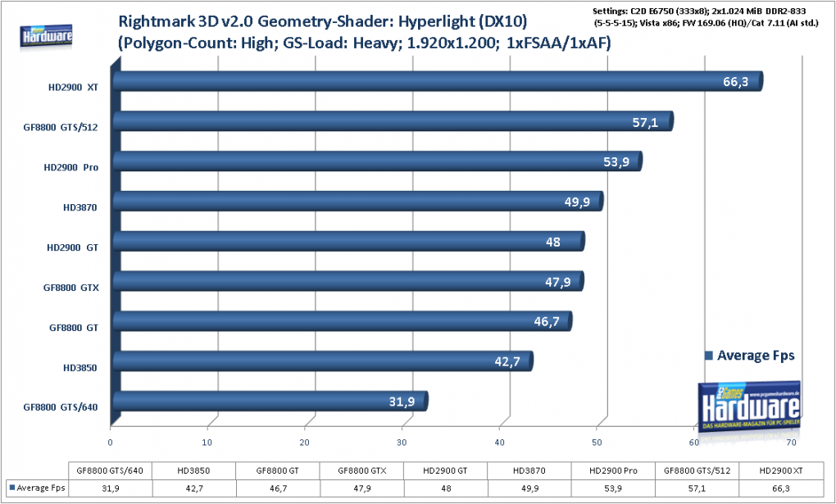836x504 pixels.
Task: Click the 57,1 data label on the bar
Action: point(645,123)
